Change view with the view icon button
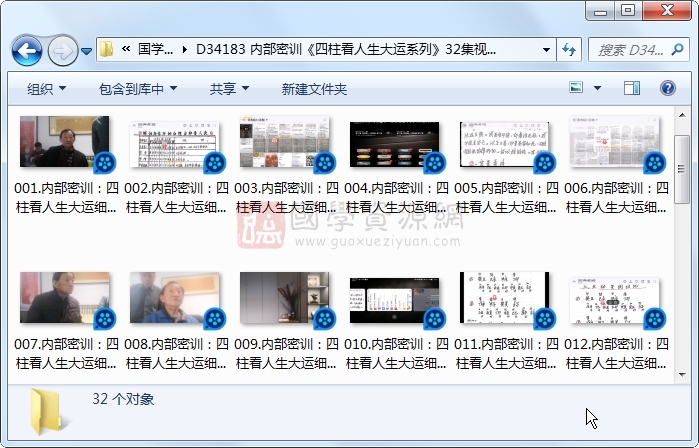Image resolution: width=699 pixels, height=448 pixels. pyautogui.click(x=576, y=87)
